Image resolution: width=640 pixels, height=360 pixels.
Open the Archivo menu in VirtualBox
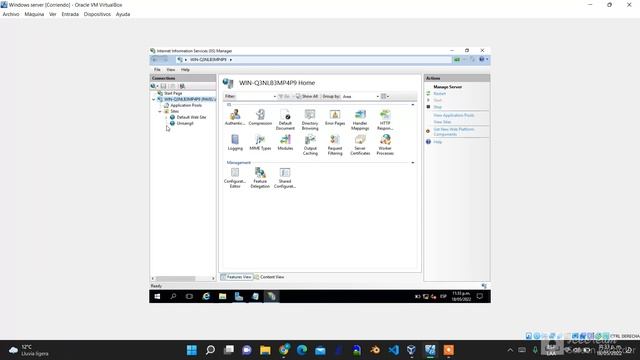11,14
